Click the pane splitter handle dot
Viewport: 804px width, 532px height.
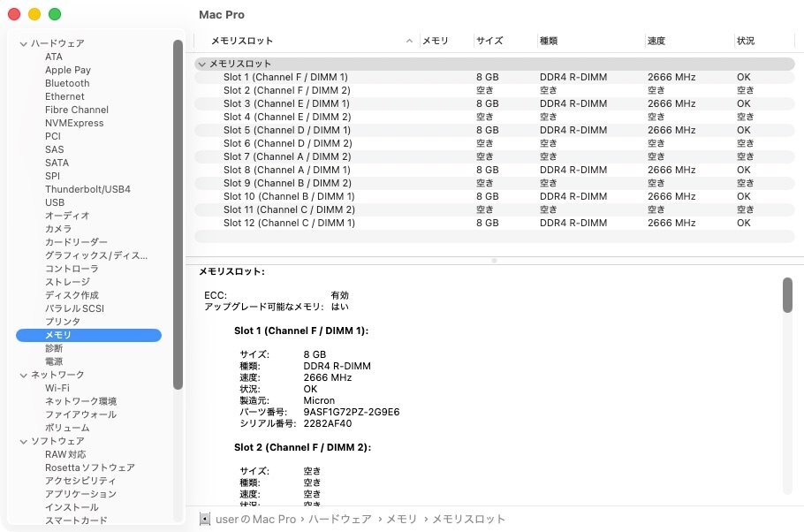(x=494, y=261)
